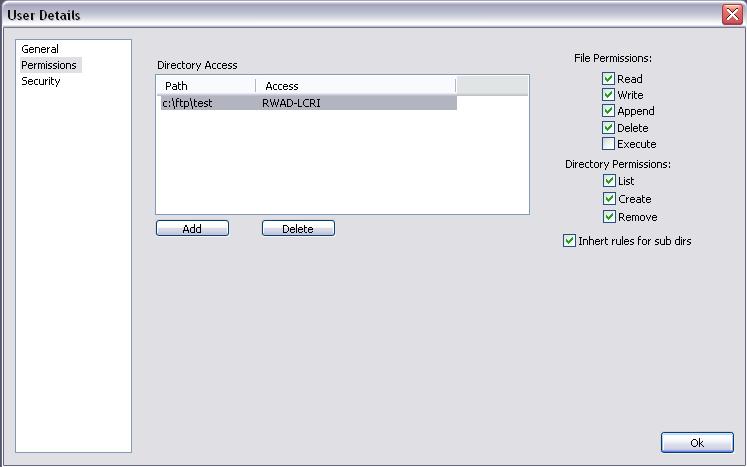Viewport: 747px width, 467px height.
Task: Click the Path column header
Action: click(206, 86)
